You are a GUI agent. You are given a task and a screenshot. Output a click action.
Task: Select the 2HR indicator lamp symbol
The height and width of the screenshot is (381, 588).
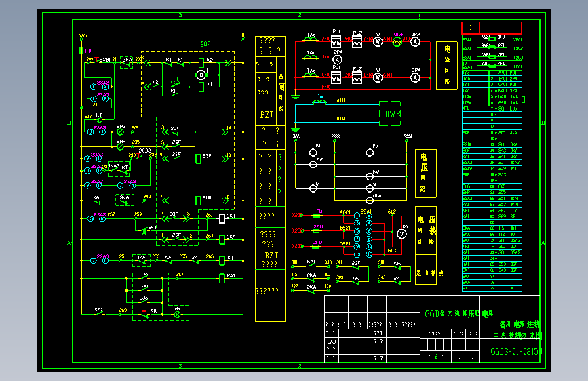(x=120, y=146)
